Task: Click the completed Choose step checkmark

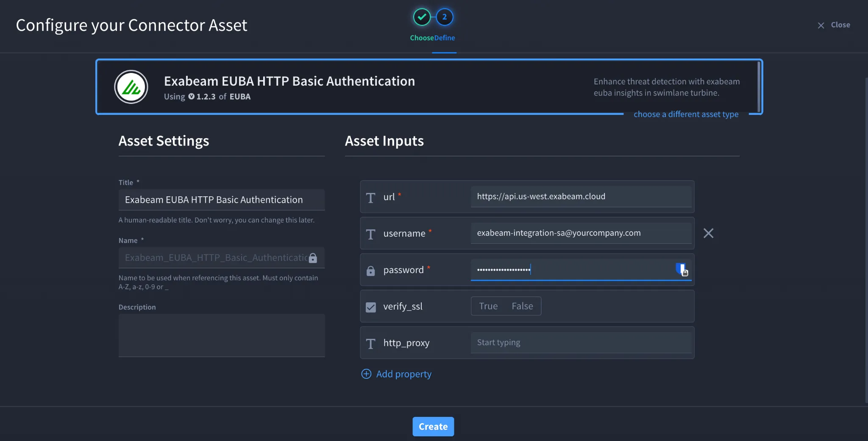Action: click(x=422, y=17)
